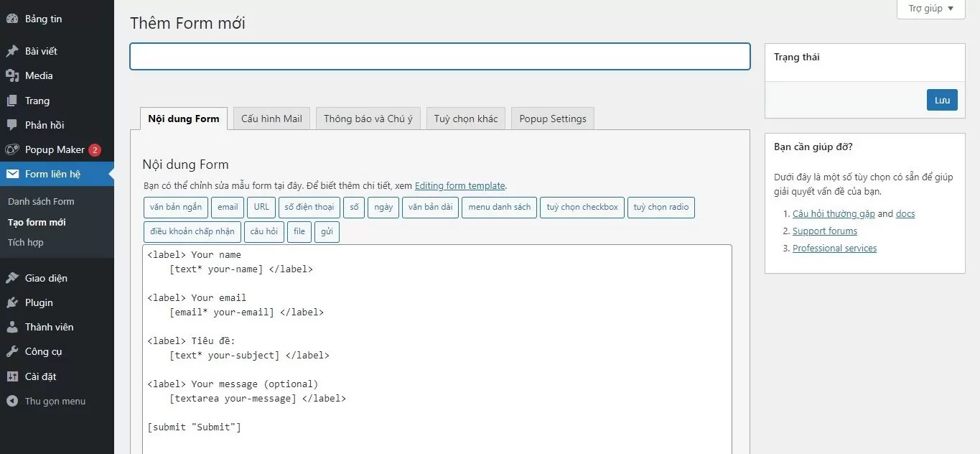This screenshot has height=454, width=980.
Task: Open the Tích hợp submenu item
Action: click(x=26, y=242)
